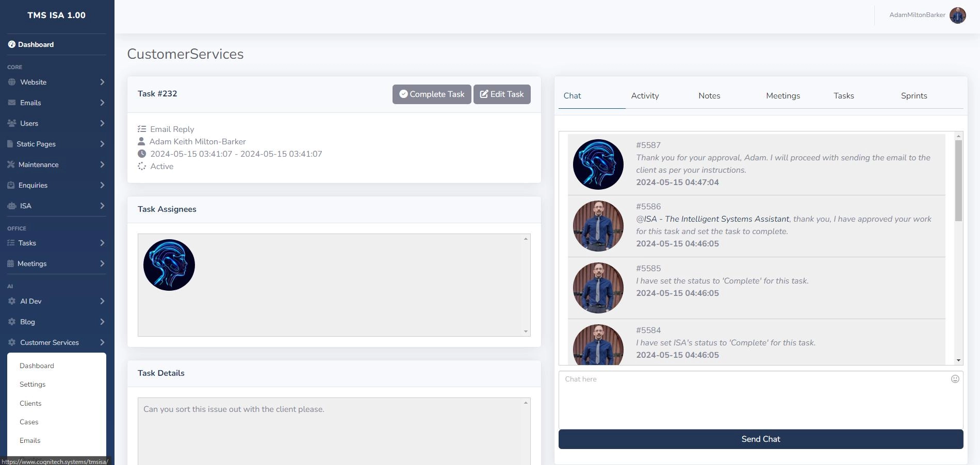The image size is (980, 465).
Task: Click the Task Details text area
Action: [334, 431]
